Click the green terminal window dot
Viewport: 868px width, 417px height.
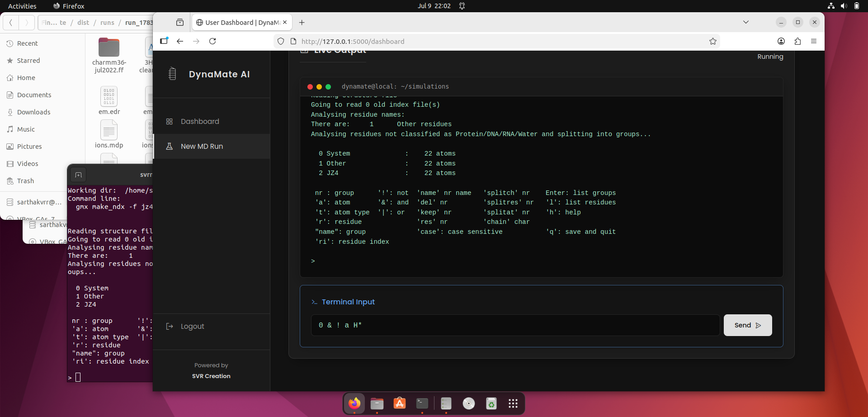click(328, 87)
